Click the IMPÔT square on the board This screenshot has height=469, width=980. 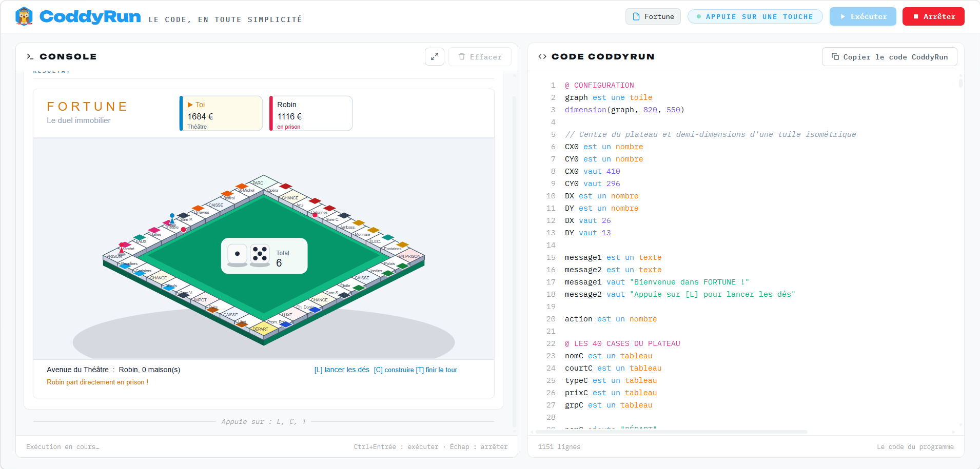(x=205, y=300)
